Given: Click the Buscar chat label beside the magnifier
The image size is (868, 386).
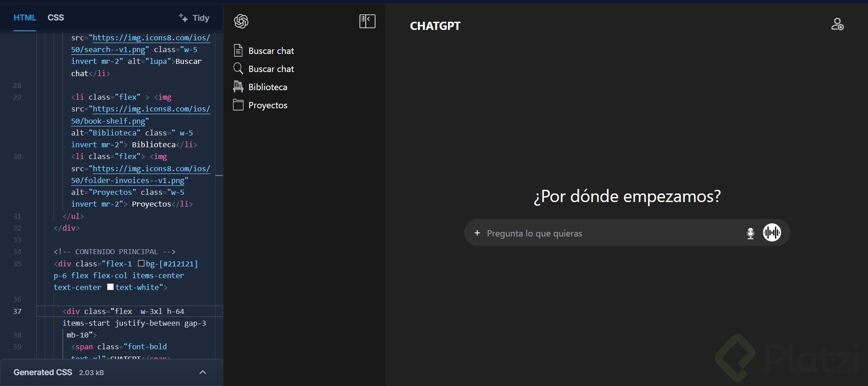Looking at the screenshot, I should (x=271, y=69).
